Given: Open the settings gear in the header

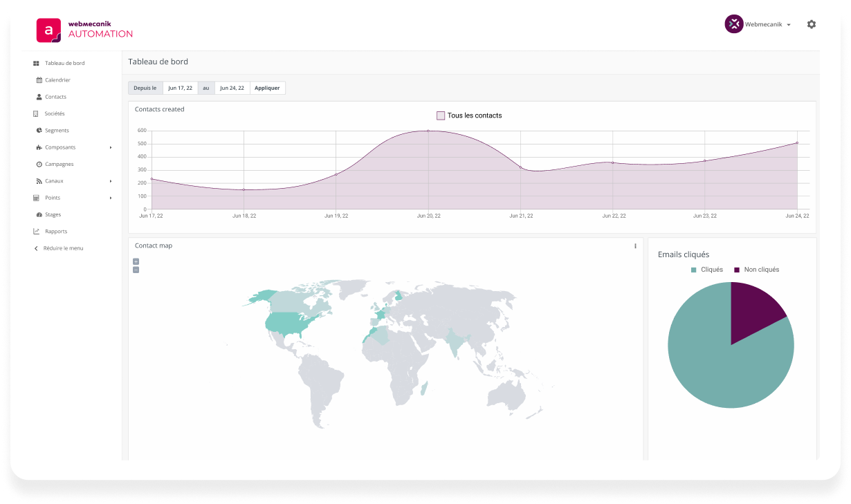Looking at the screenshot, I should 812,24.
